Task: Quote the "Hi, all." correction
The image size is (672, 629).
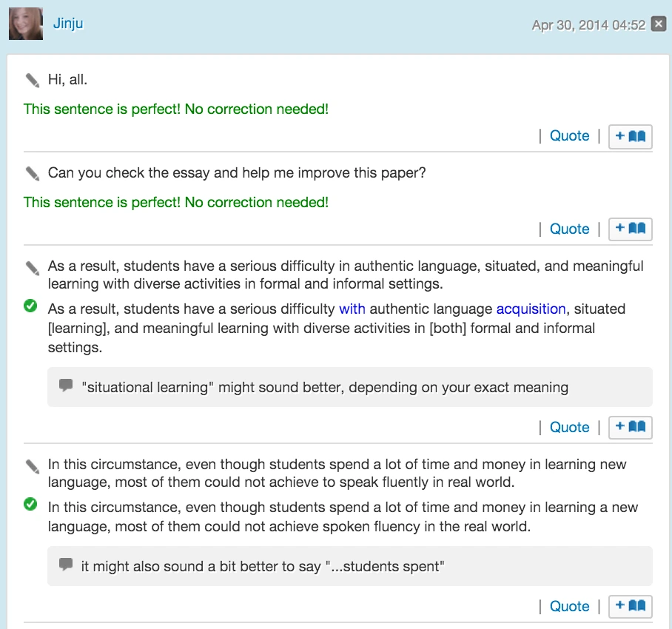Action: pos(569,136)
